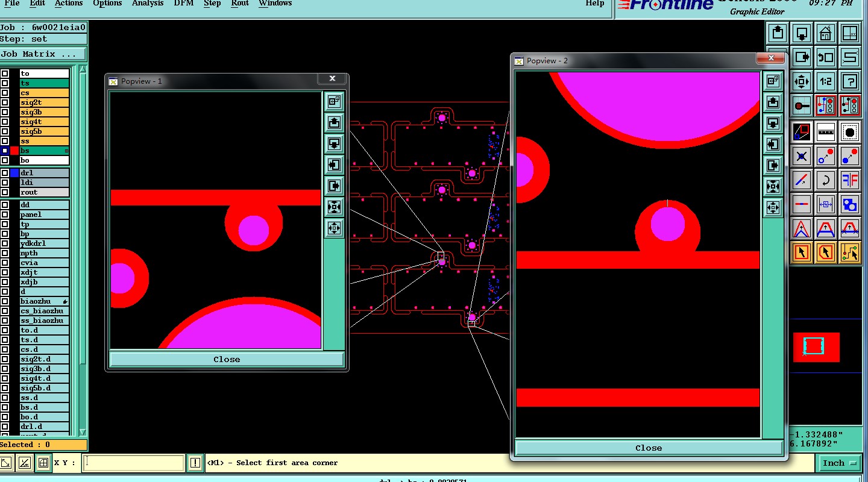Click four-way pan icon in Popview - 2

click(773, 207)
